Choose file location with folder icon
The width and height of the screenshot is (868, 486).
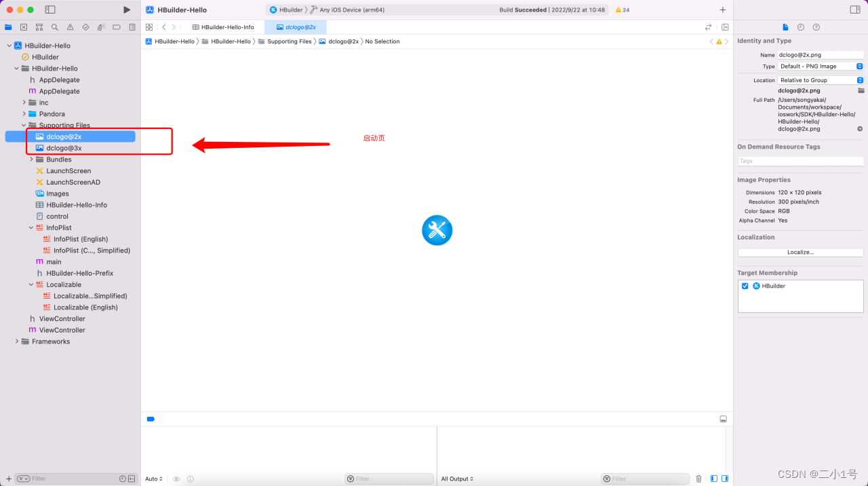[861, 90]
